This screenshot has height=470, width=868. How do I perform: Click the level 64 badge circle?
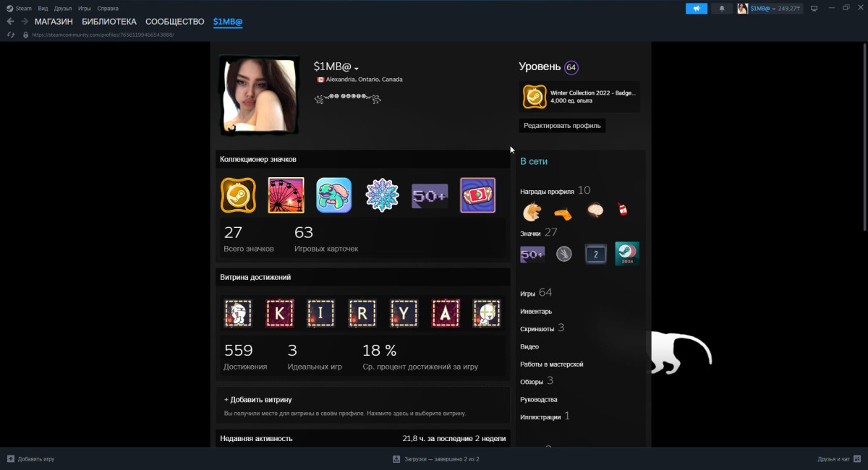tap(571, 67)
